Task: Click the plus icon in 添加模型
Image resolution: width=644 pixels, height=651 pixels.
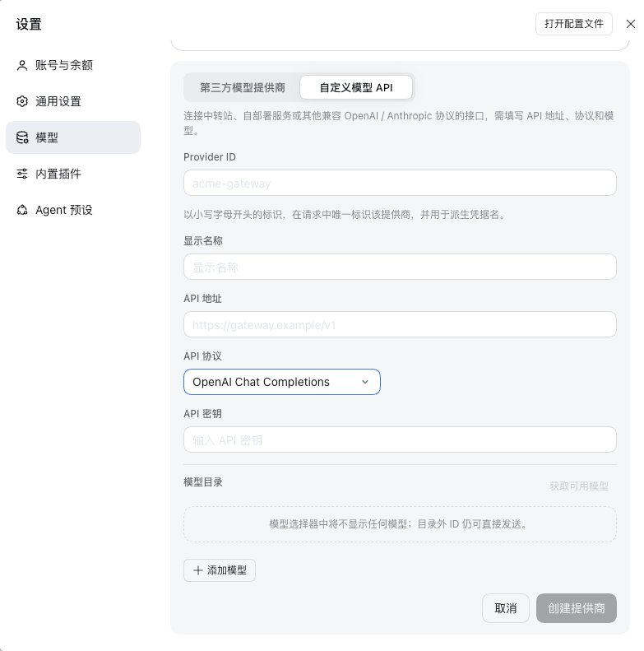Action: click(x=198, y=570)
